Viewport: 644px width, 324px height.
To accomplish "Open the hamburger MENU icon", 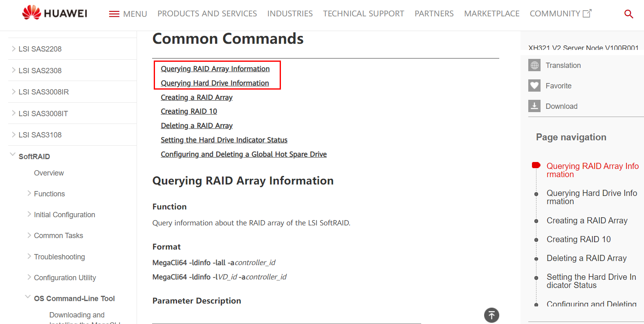I will [114, 14].
